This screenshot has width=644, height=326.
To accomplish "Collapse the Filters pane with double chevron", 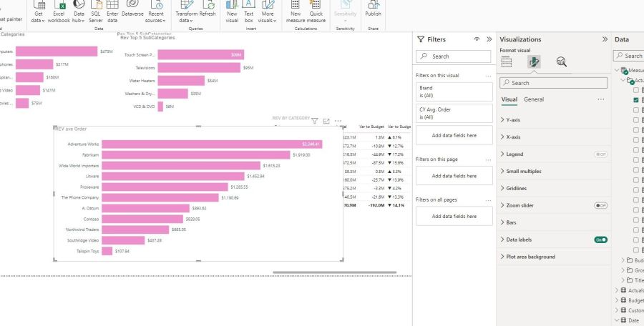I will point(489,39).
